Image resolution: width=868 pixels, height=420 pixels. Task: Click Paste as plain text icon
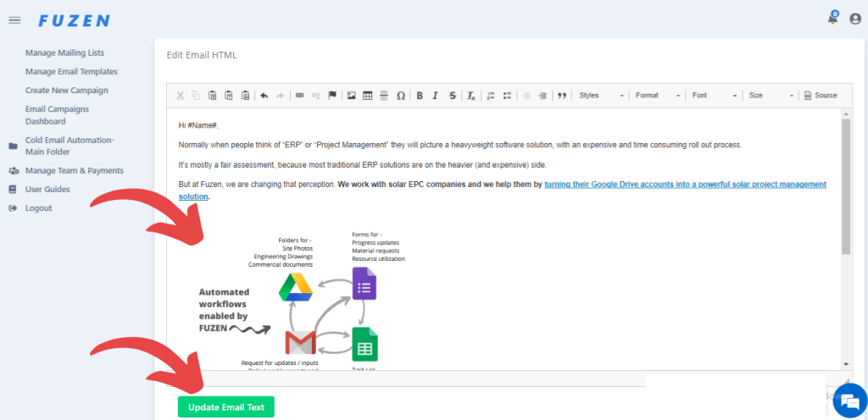tap(229, 96)
